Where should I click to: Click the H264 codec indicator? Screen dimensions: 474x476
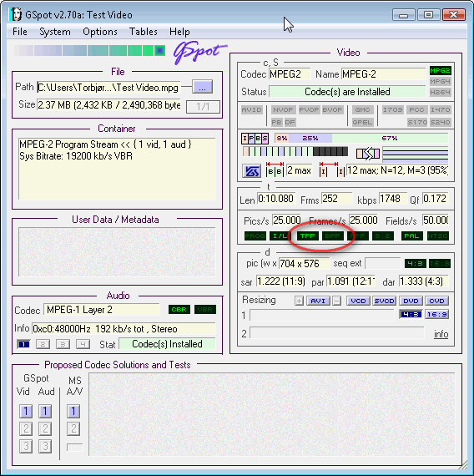(441, 92)
